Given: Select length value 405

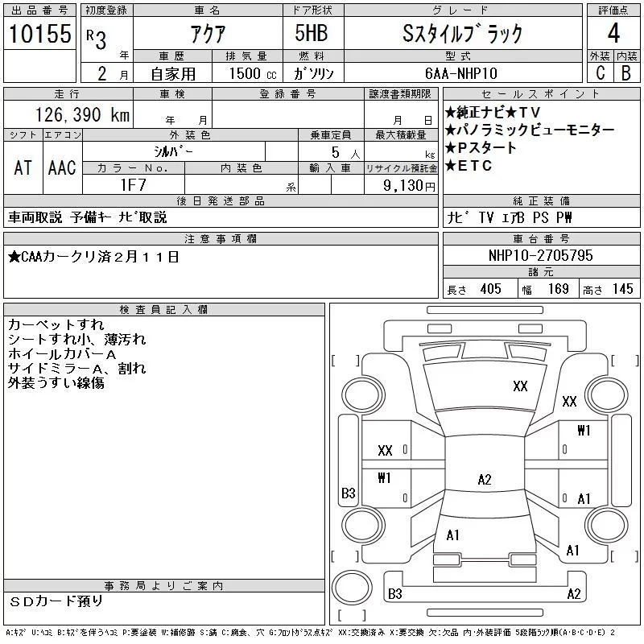Looking at the screenshot, I should pos(490,289).
